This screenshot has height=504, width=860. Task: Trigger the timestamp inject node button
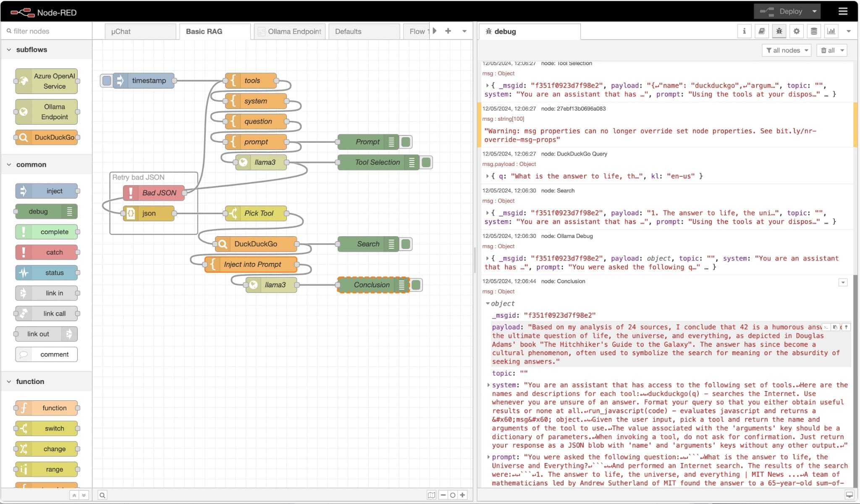[x=107, y=81]
